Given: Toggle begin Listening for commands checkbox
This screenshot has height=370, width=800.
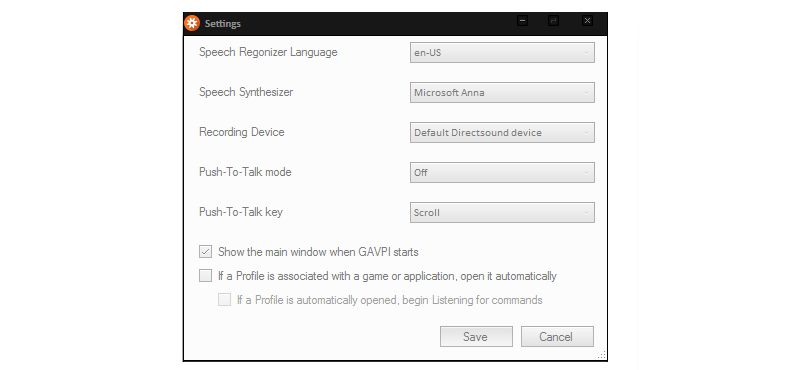Looking at the screenshot, I should tap(224, 300).
